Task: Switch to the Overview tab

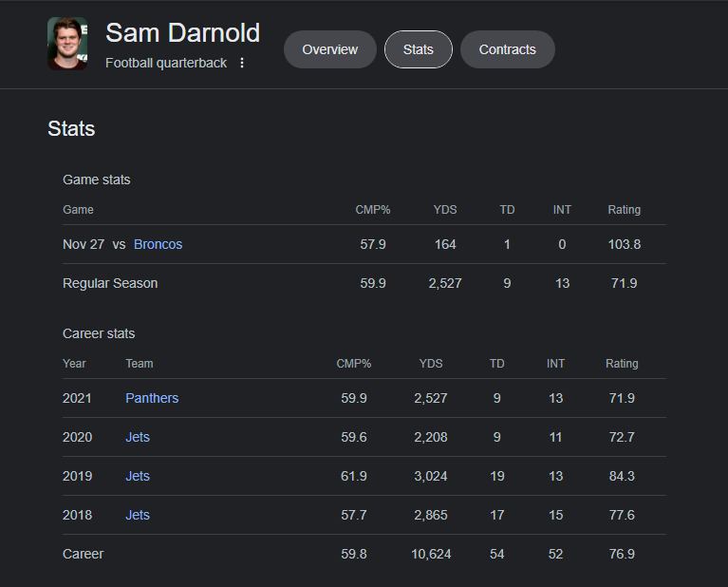Action: 330,49
